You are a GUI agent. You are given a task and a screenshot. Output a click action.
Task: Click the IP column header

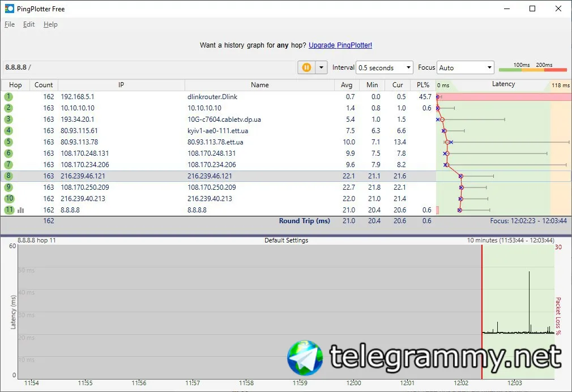(x=121, y=85)
